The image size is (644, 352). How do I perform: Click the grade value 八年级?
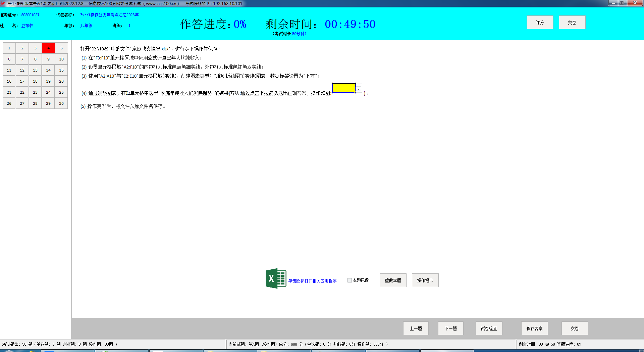coord(86,26)
